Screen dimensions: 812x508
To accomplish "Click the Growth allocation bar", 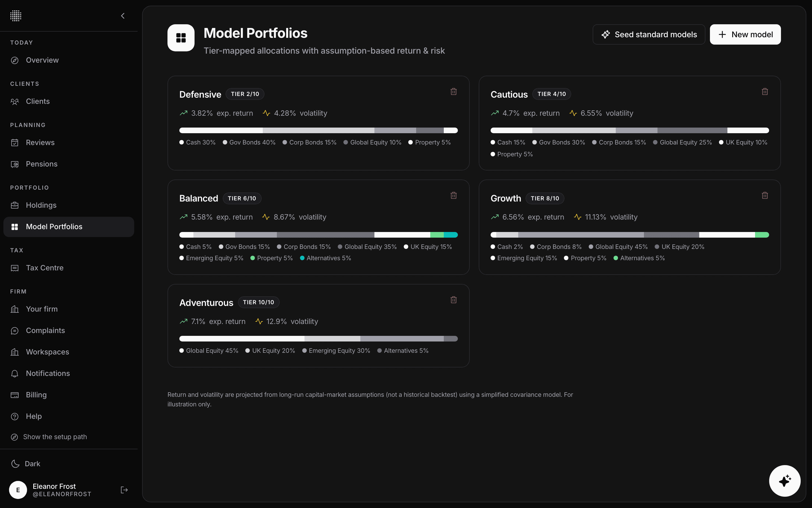I will point(630,235).
